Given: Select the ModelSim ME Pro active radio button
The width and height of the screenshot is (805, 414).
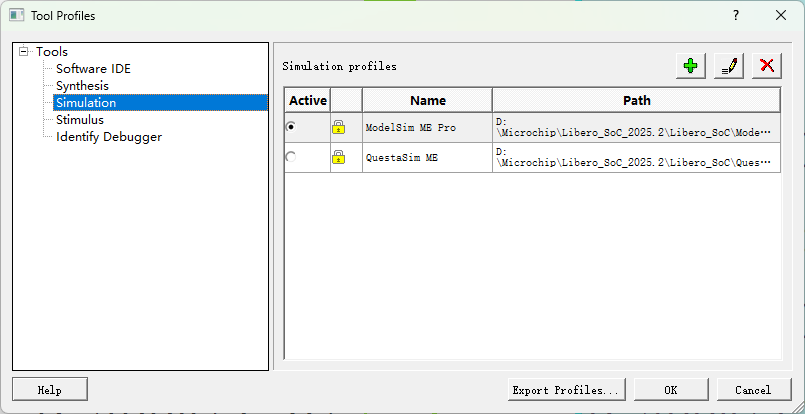Looking at the screenshot, I should point(291,127).
